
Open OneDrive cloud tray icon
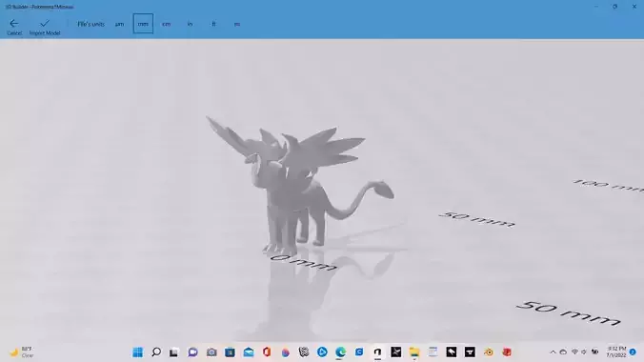(x=563, y=352)
